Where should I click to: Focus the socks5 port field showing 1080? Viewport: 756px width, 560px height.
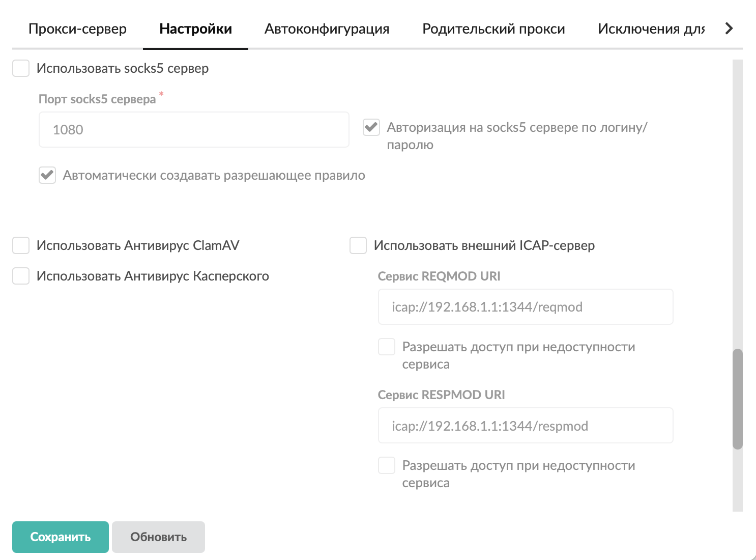coord(194,130)
